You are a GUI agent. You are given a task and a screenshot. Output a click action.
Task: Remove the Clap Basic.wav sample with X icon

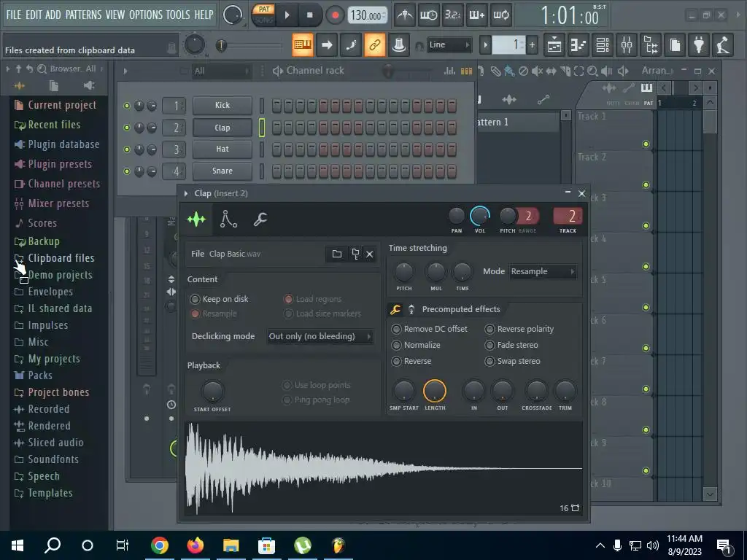[369, 254]
